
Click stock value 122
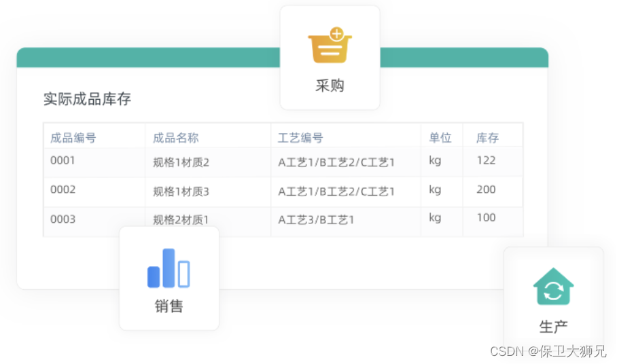[x=486, y=160]
